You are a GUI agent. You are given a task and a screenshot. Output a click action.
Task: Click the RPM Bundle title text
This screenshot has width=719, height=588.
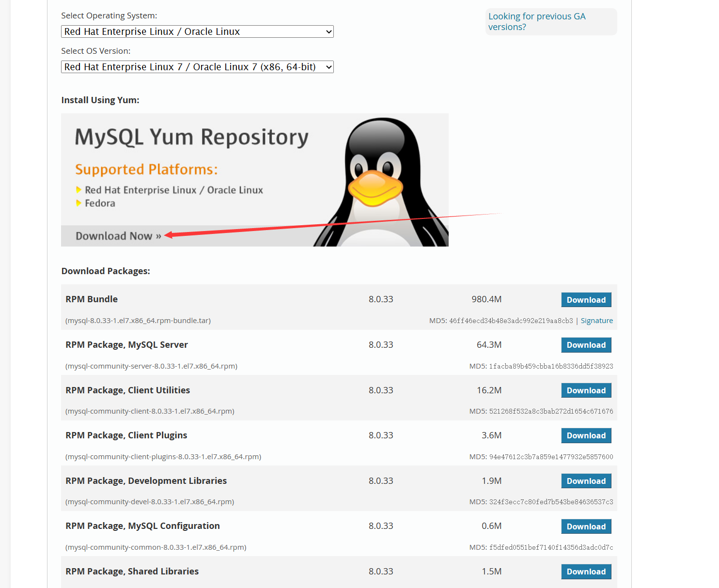tap(92, 299)
